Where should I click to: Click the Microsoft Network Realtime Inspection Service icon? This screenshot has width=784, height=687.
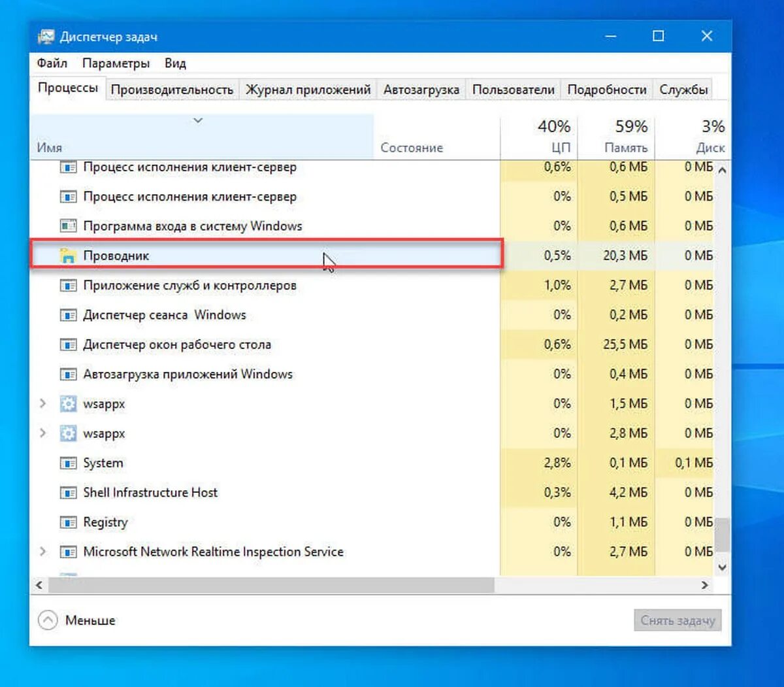click(68, 552)
